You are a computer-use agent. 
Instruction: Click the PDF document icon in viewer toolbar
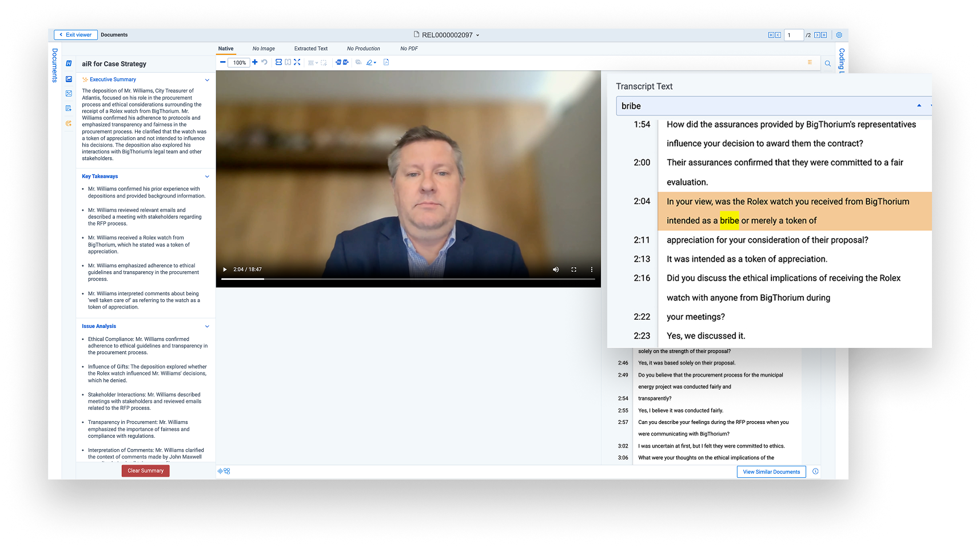387,62
